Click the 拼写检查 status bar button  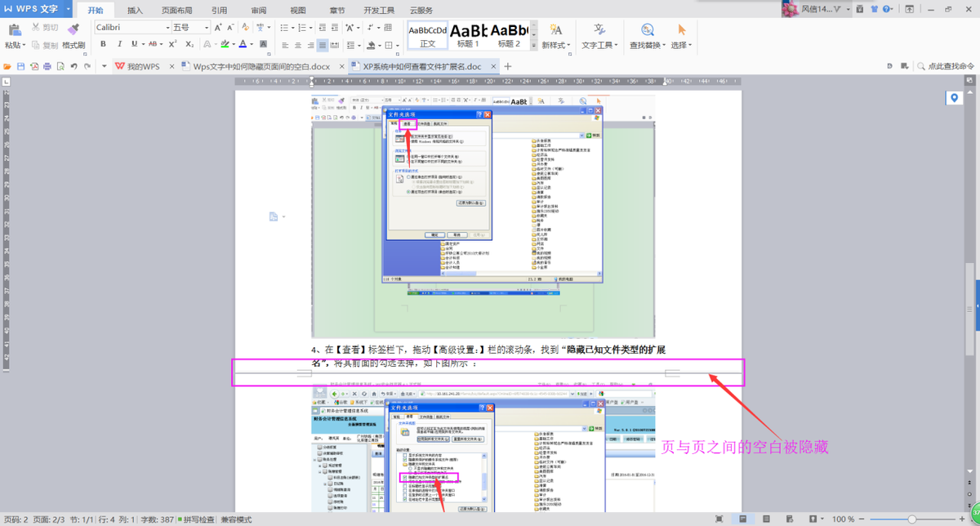point(196,519)
